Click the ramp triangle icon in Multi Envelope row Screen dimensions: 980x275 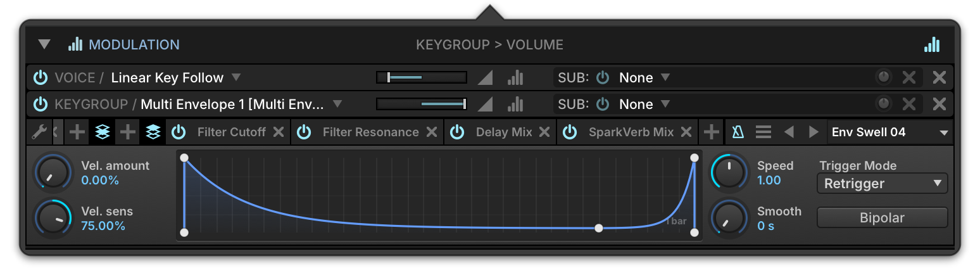485,104
